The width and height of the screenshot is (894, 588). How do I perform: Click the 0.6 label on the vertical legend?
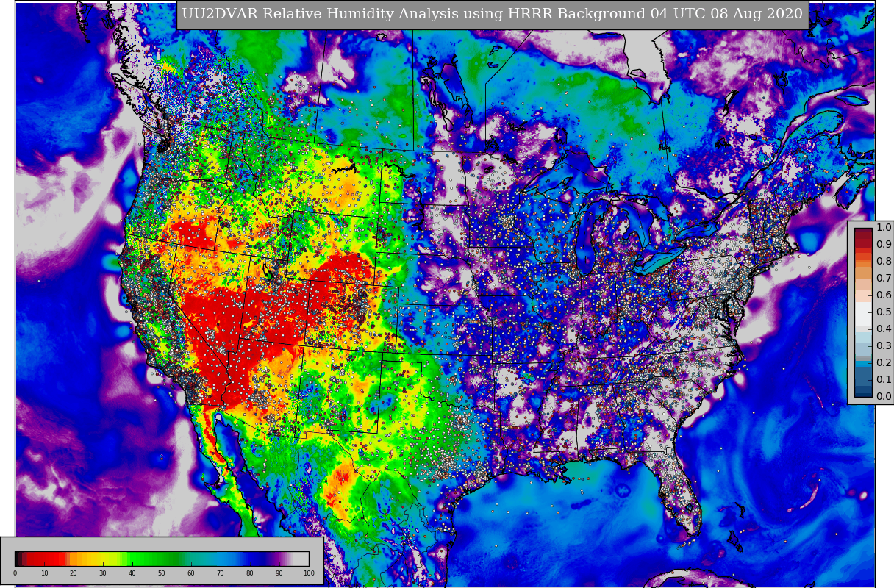(x=884, y=295)
